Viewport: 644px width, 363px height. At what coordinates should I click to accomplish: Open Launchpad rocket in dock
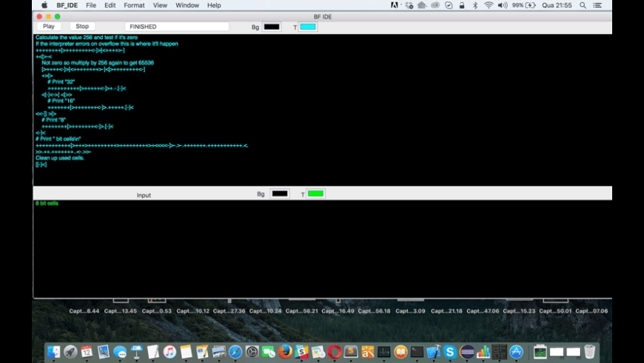70,352
